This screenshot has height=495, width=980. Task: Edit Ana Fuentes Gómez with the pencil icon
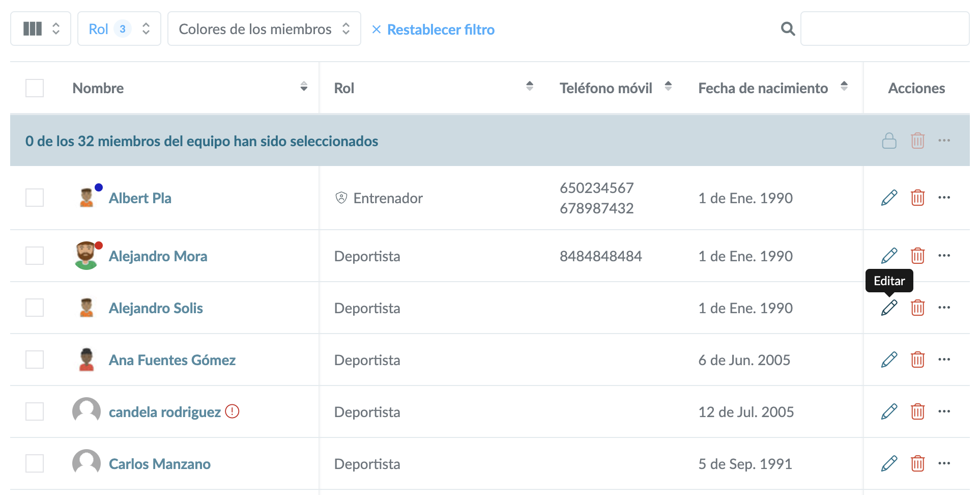pyautogui.click(x=889, y=360)
